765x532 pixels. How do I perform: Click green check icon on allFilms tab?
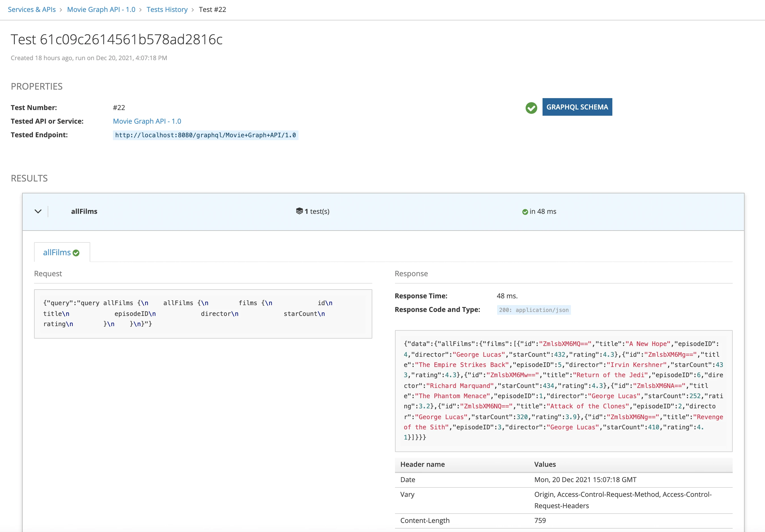point(76,253)
